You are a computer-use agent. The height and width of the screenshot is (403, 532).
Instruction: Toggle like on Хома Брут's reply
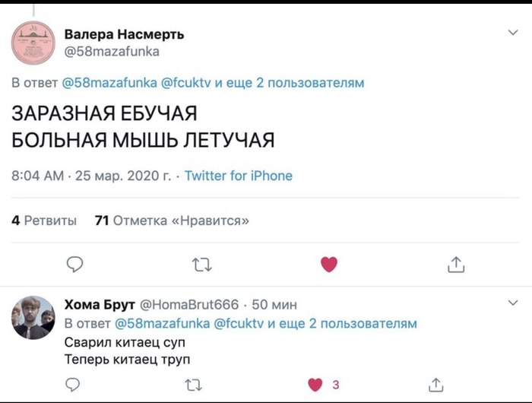click(314, 384)
